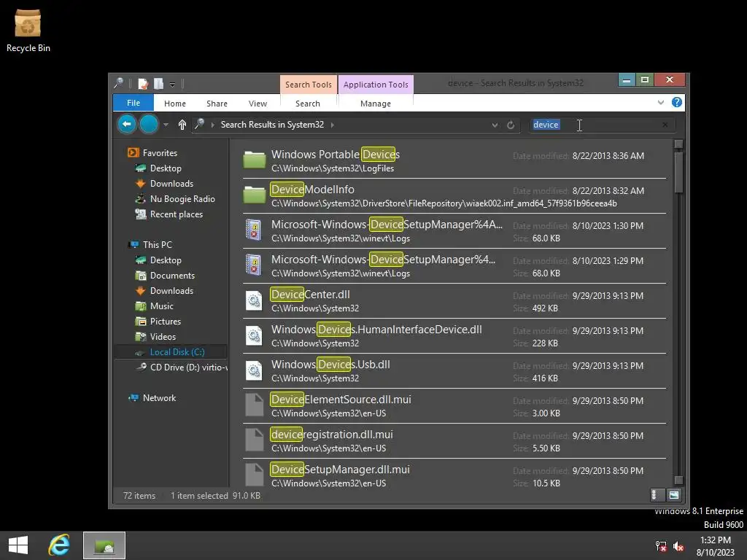The image size is (747, 560).
Task: Click the Windows Portable Devices folder icon
Action: pyautogui.click(x=255, y=160)
